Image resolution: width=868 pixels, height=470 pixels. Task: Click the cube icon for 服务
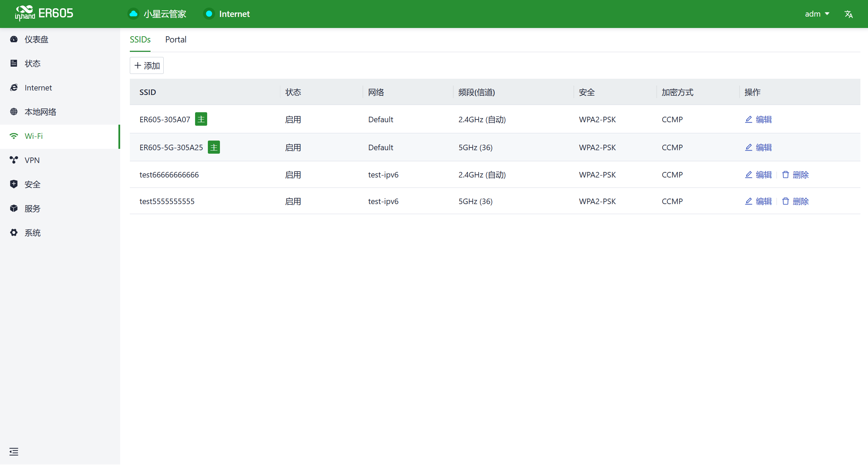pos(14,208)
